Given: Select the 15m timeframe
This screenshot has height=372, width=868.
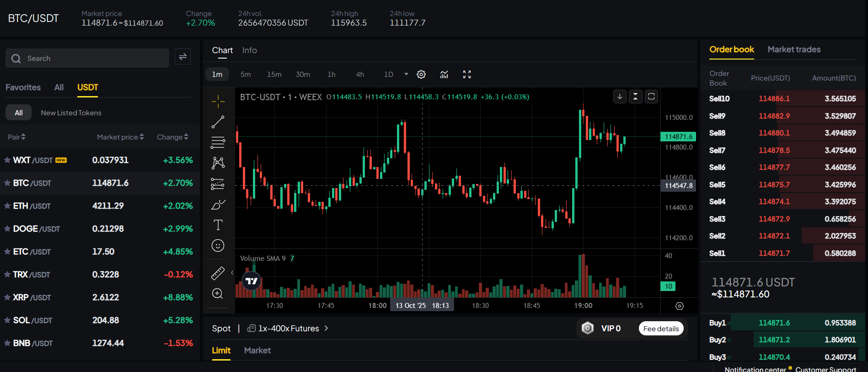Looking at the screenshot, I should tap(274, 74).
